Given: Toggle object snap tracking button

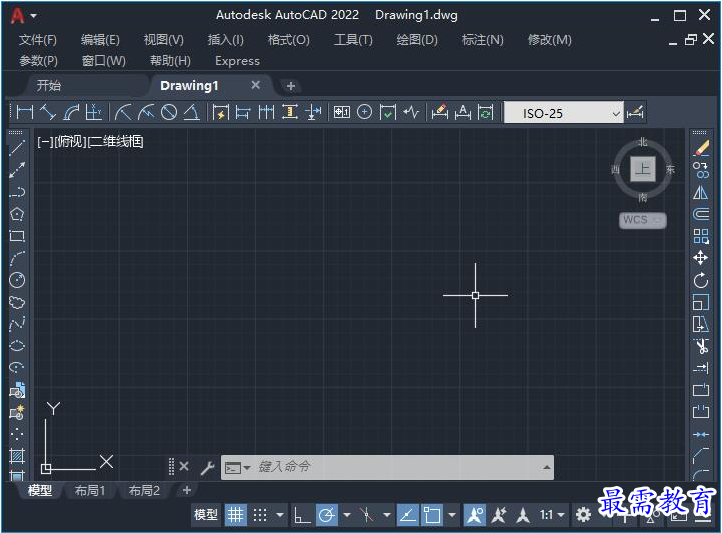Looking at the screenshot, I should click(407, 515).
